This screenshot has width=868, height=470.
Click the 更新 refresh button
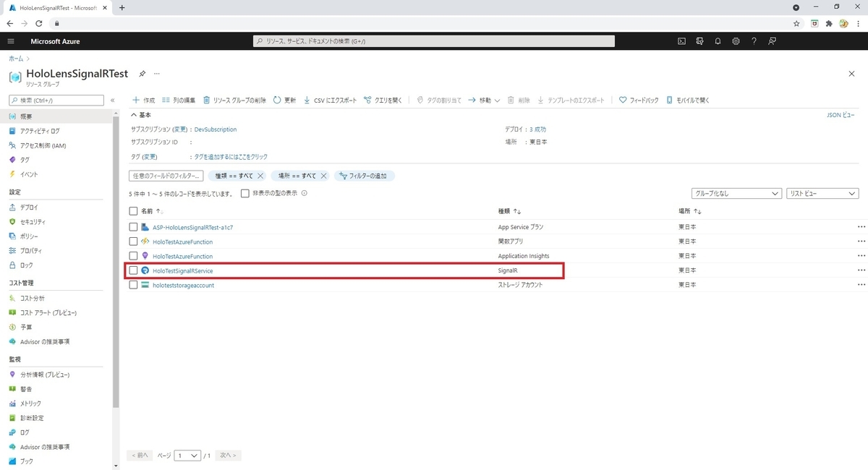284,100
